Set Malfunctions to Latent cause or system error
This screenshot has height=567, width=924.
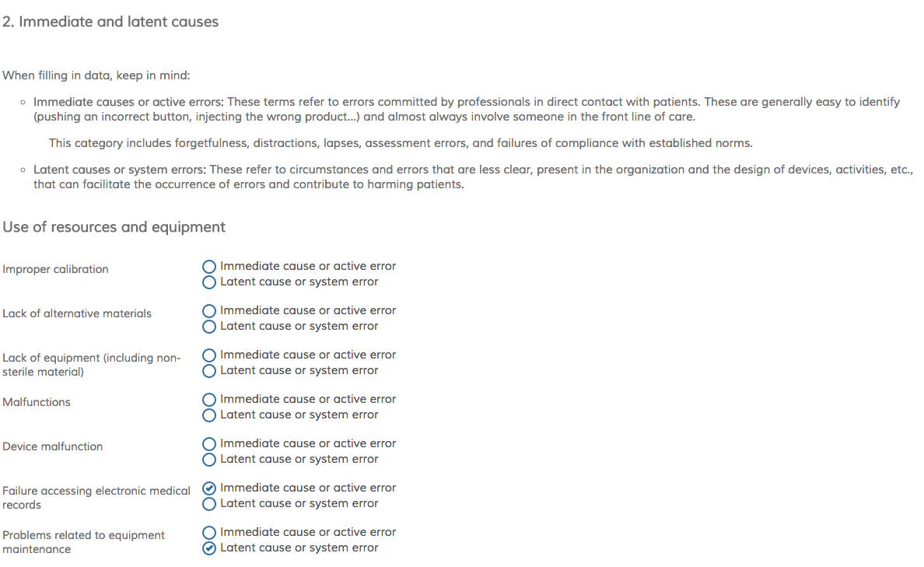point(209,415)
